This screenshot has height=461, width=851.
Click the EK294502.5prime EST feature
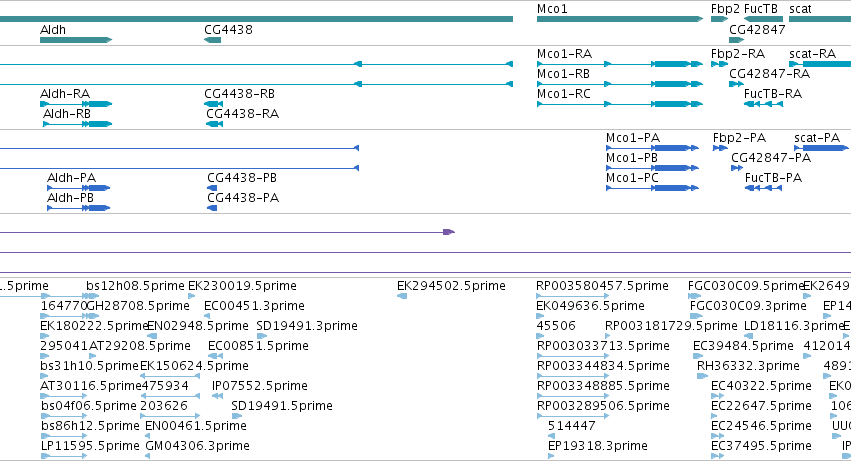coord(402,296)
